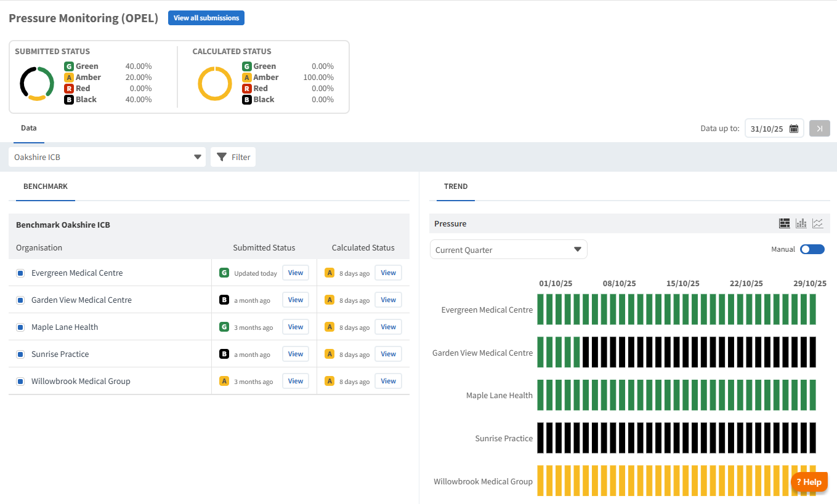The height and width of the screenshot is (504, 837).
Task: Click Evergreen Medical Centre name in benchmark
Action: pyautogui.click(x=77, y=273)
